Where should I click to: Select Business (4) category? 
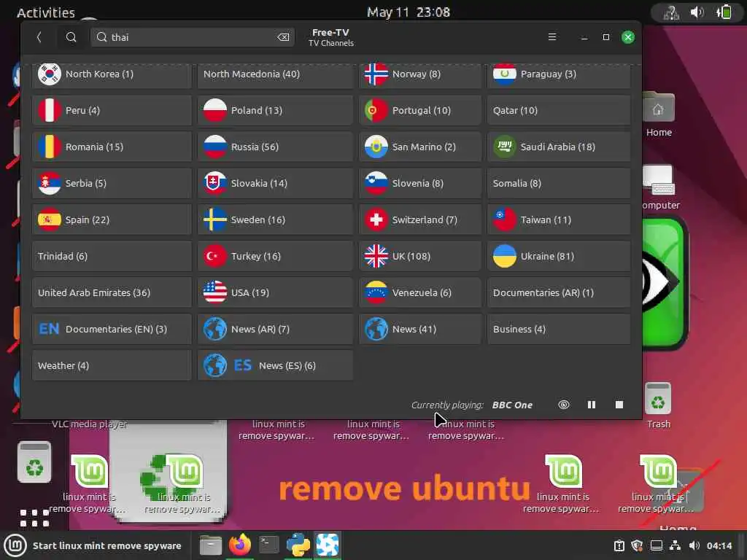(x=559, y=329)
